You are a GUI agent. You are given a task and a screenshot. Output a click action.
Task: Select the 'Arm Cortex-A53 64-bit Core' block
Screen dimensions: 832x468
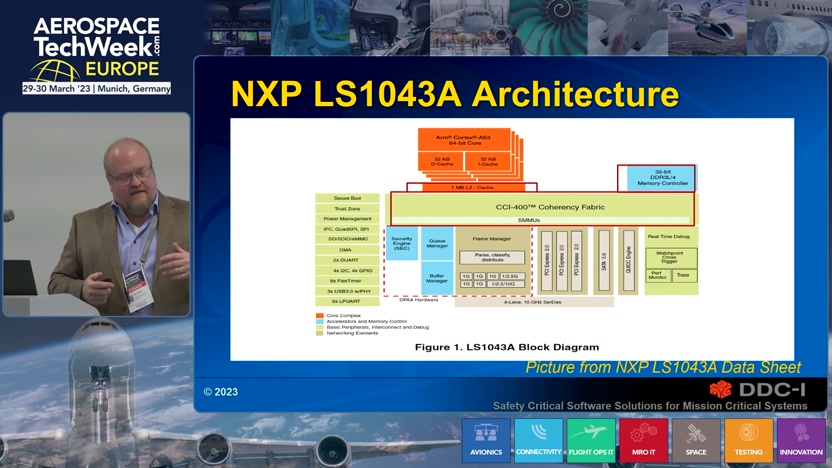pos(464,140)
